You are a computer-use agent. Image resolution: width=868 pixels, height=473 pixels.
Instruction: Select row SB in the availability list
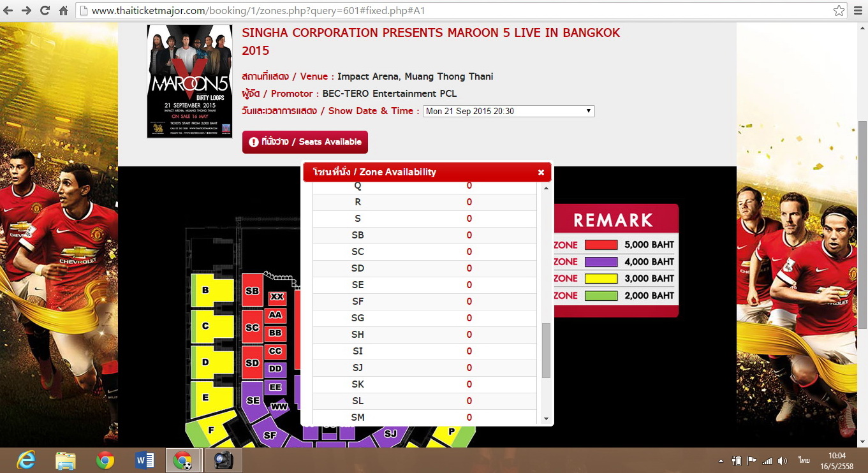tap(424, 235)
